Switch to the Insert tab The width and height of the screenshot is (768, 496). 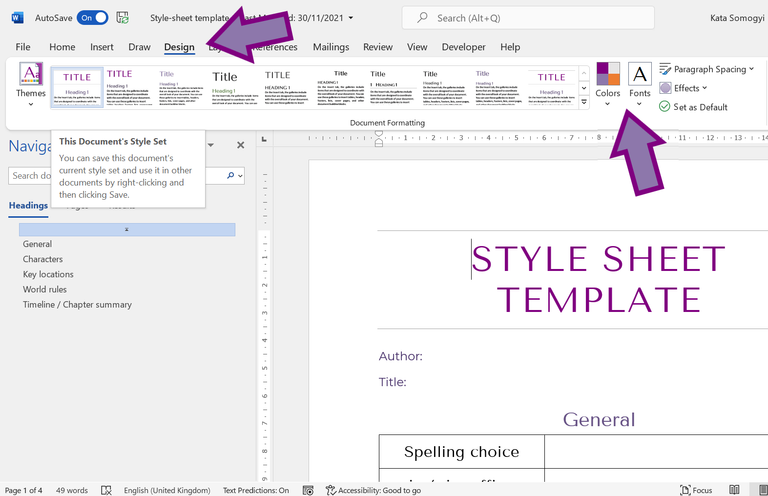[x=101, y=47]
